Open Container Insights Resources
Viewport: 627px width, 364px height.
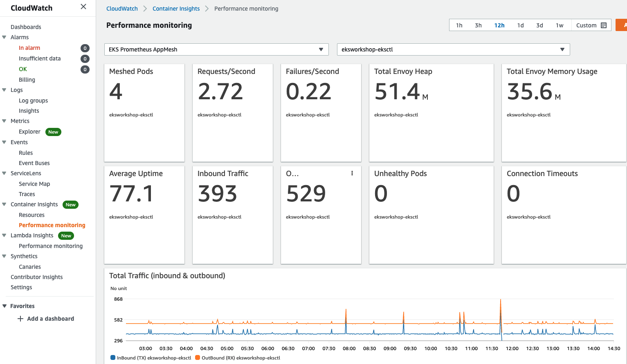(31, 215)
